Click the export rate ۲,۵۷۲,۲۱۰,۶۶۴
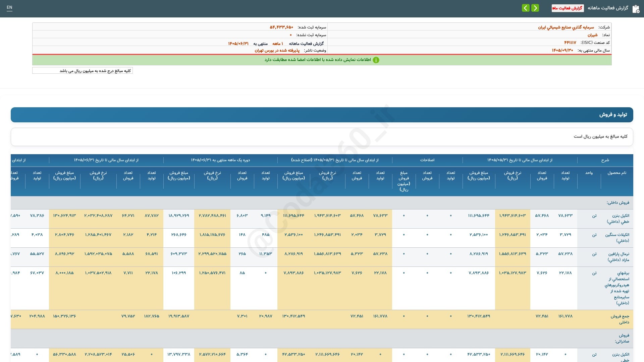Image resolution: width=644 pixels, height=362 pixels. 212,354
